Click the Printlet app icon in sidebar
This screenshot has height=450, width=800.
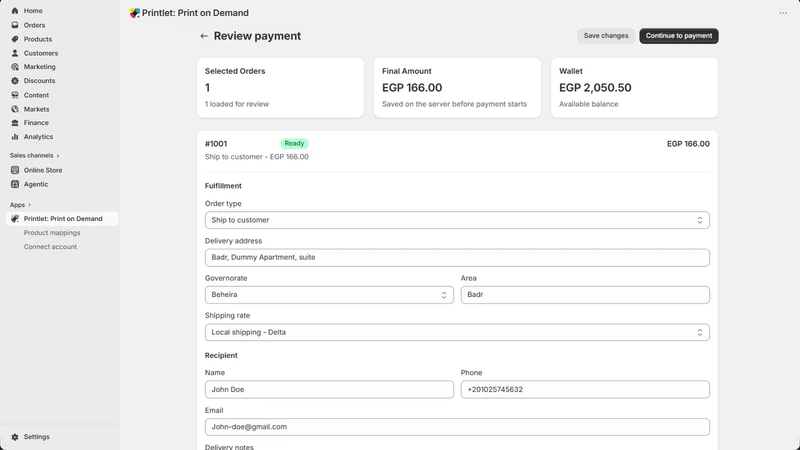[15, 219]
